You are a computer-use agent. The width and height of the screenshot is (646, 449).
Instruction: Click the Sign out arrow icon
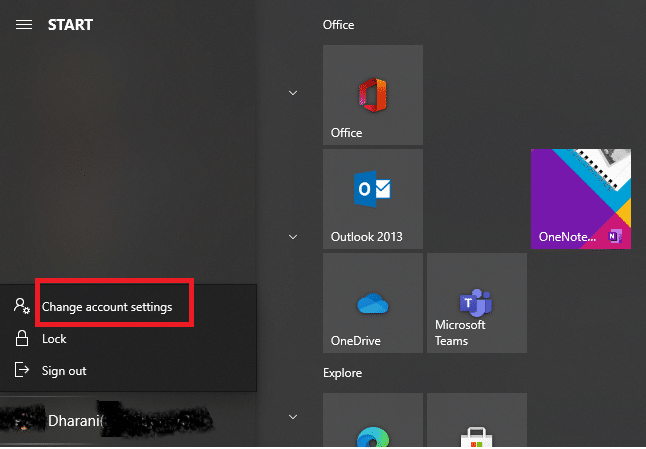(22, 370)
